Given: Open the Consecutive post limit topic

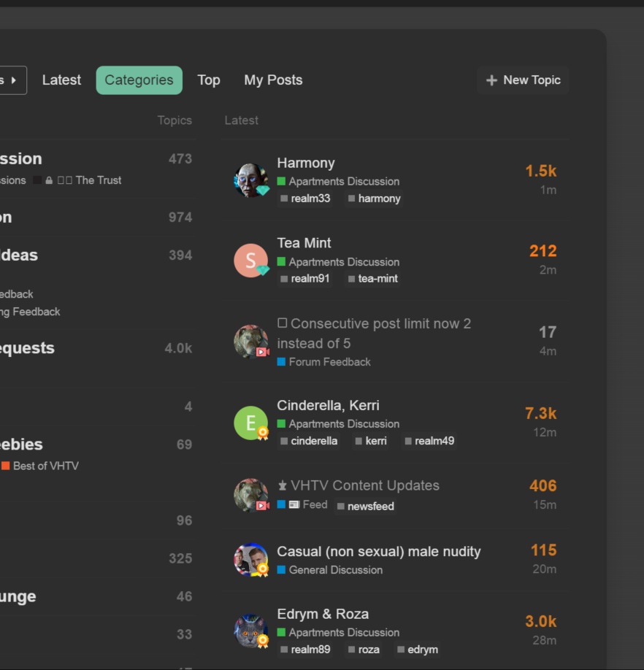Looking at the screenshot, I should coord(374,334).
